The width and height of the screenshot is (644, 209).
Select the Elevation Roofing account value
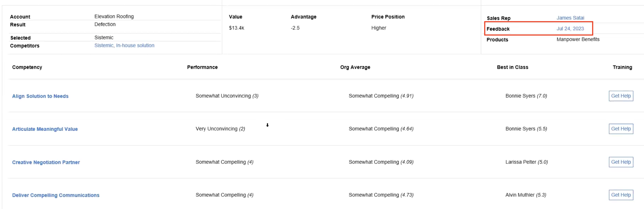tap(114, 16)
